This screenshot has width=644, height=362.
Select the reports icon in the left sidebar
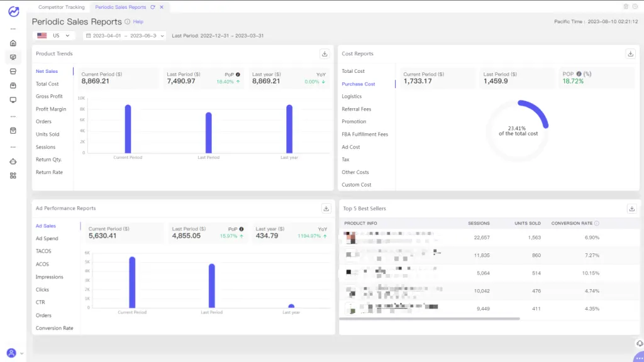click(13, 57)
